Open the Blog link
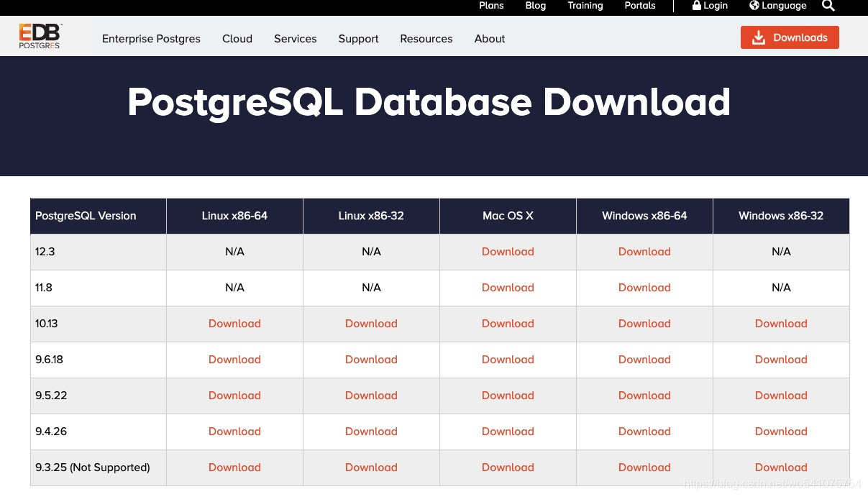Screen dimensions: 868x497 pyautogui.click(x=536, y=6)
